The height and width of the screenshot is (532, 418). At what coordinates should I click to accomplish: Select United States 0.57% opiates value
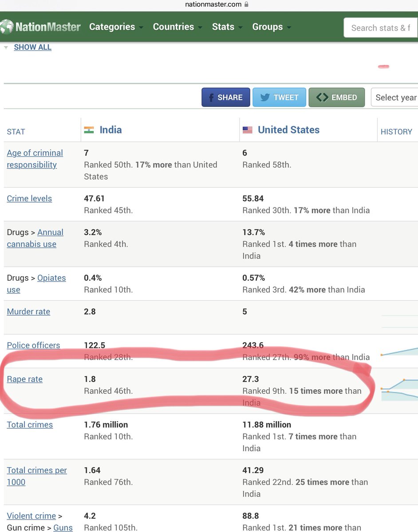[x=254, y=278]
